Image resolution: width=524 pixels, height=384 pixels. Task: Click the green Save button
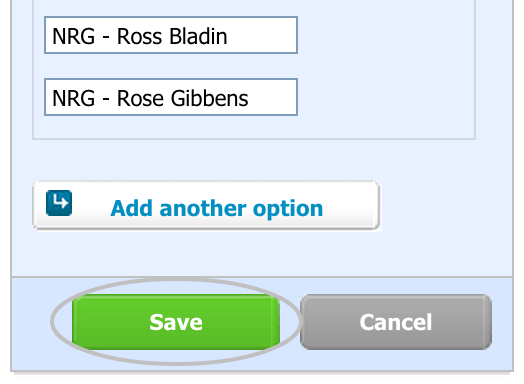[176, 322]
